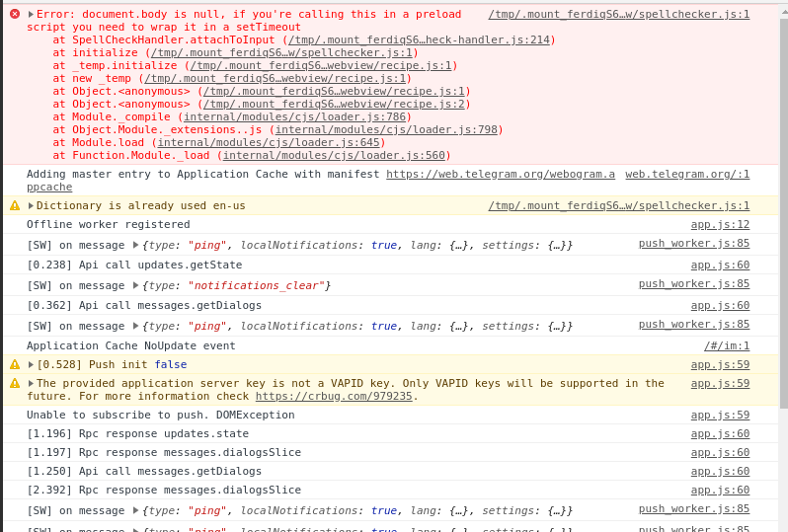Open app.js:60 source of Rpc response updates.state
The width and height of the screenshot is (788, 532).
720,433
